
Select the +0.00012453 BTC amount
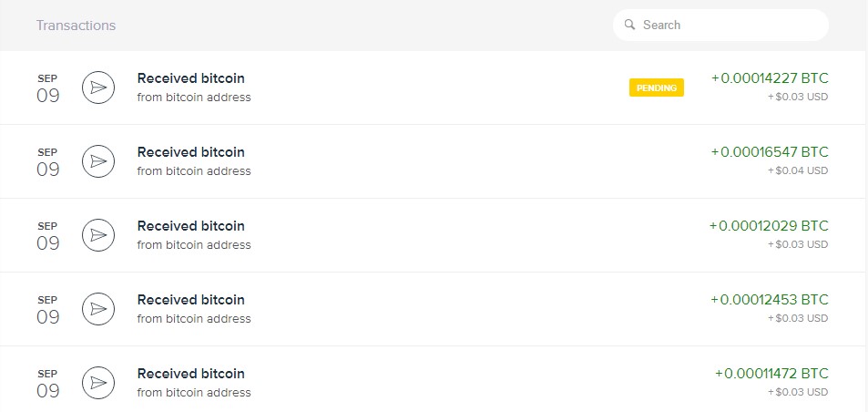[770, 300]
